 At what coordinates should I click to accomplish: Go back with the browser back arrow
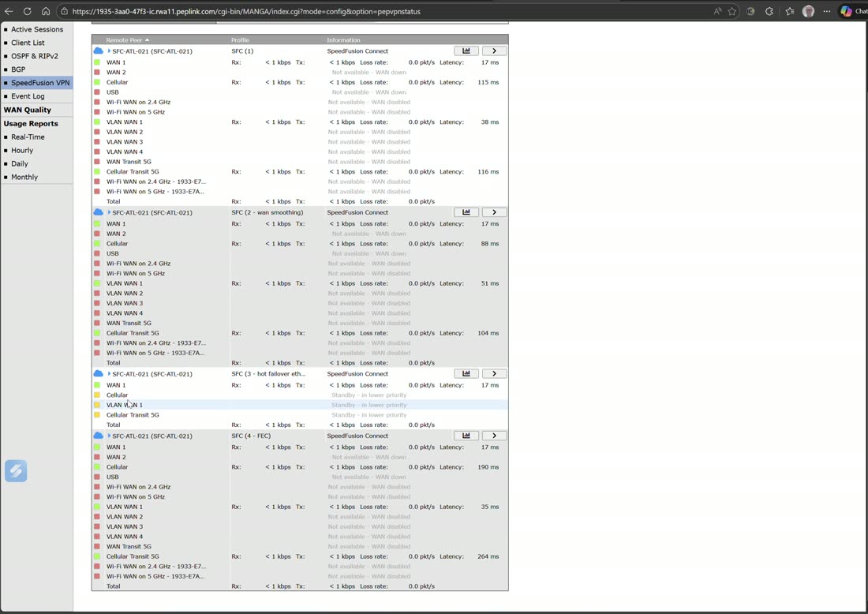pos(9,11)
